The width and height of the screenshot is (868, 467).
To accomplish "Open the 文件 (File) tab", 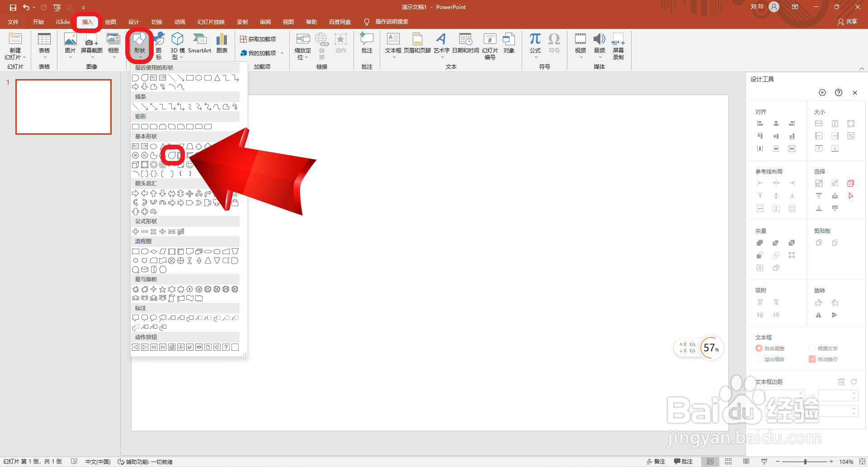I will pyautogui.click(x=13, y=22).
